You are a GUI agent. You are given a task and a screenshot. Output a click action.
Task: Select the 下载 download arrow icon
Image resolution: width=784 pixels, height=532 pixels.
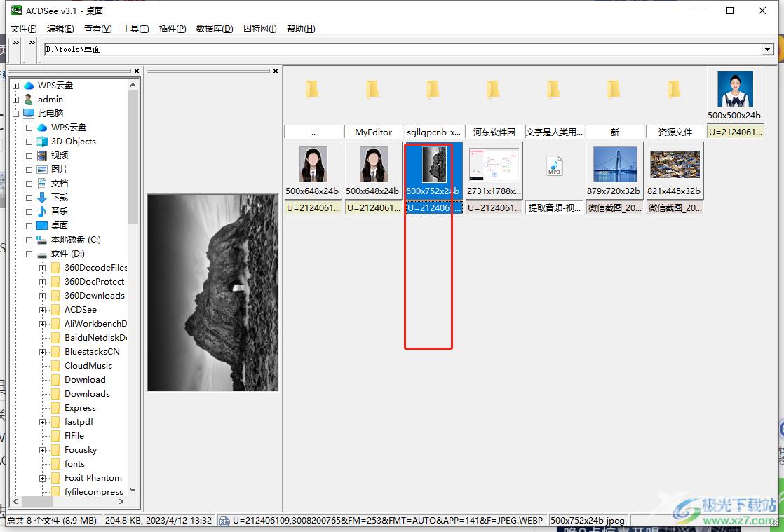pyautogui.click(x=43, y=198)
